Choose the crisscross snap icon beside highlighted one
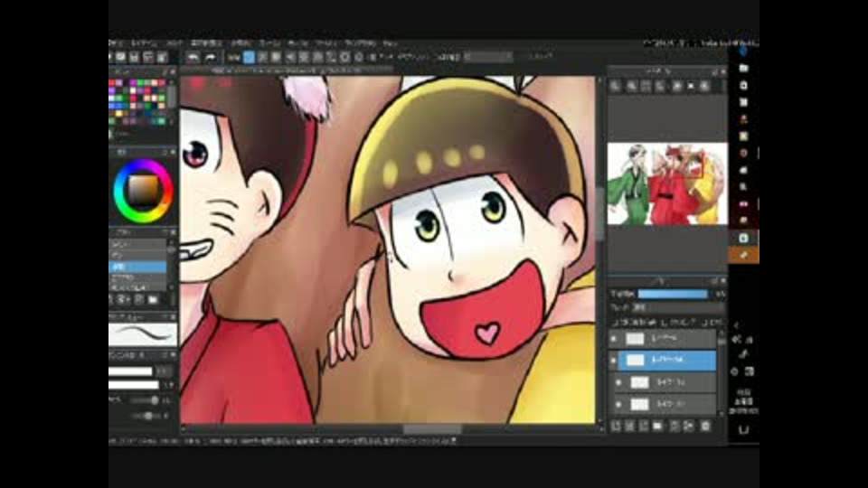868x488 pixels. (x=263, y=57)
